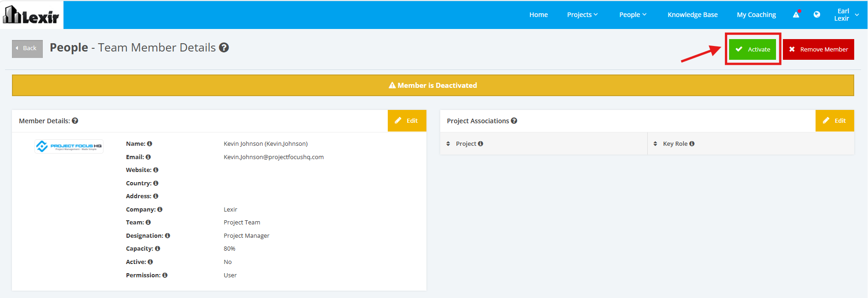Click the Lexir logo
The height and width of the screenshot is (298, 868).
pyautogui.click(x=31, y=15)
